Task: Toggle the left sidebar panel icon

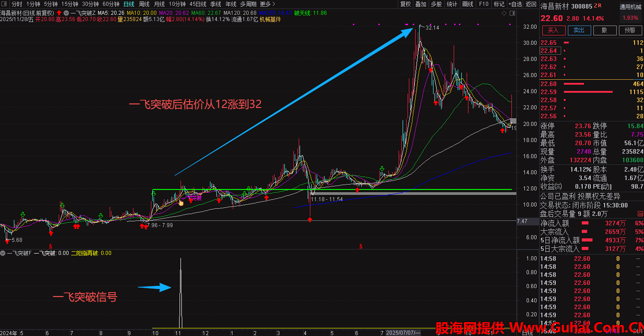Action: click(4, 4)
